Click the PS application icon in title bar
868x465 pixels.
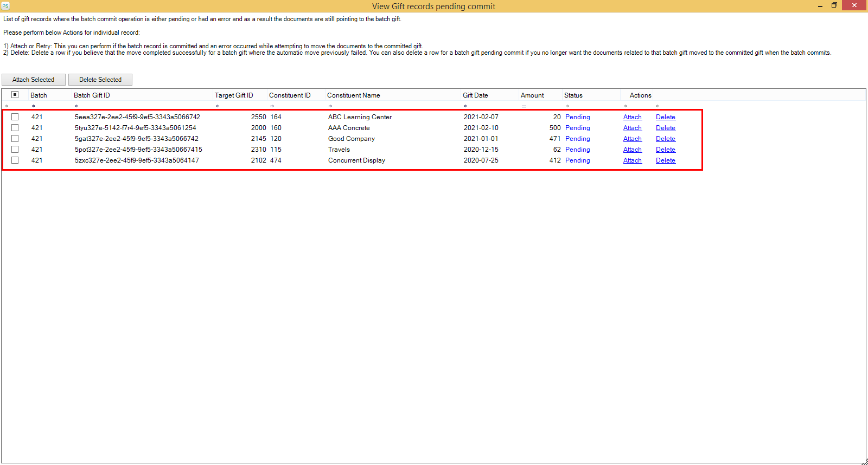click(x=5, y=6)
